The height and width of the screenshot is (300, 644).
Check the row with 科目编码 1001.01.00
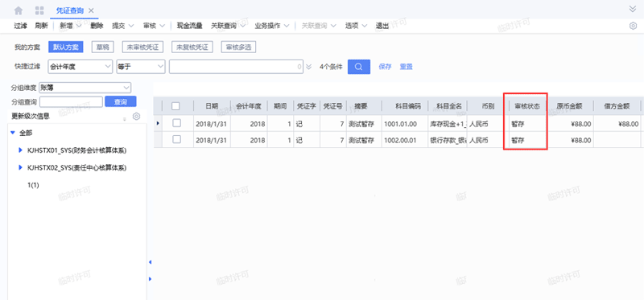click(176, 123)
